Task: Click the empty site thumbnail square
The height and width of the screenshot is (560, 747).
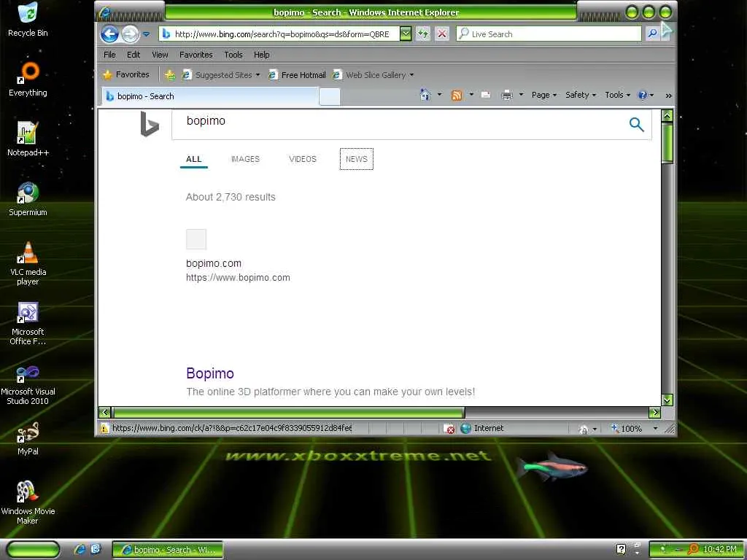Action: 196,239
